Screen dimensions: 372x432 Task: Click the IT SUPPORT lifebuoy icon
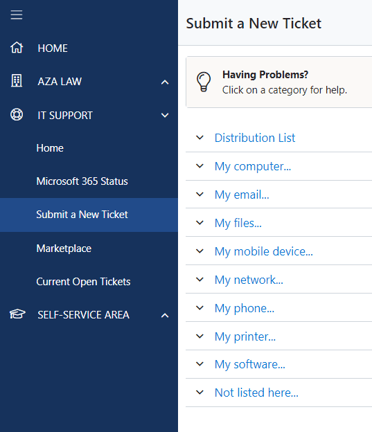pyautogui.click(x=17, y=115)
